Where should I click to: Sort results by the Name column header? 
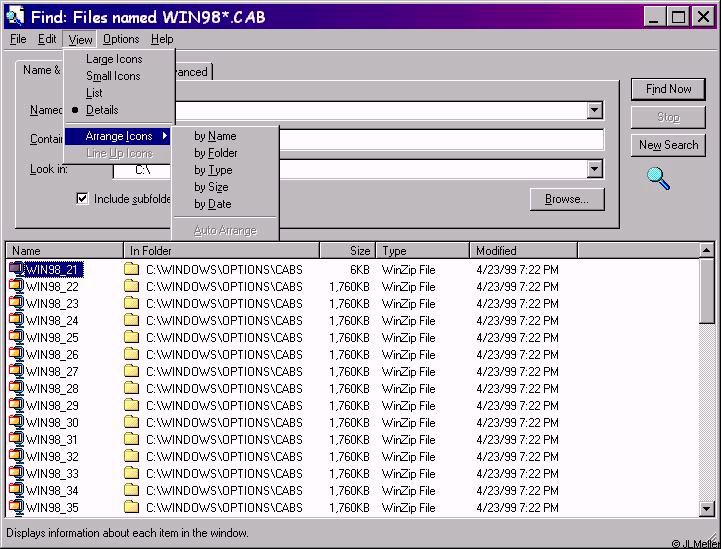pyautogui.click(x=65, y=251)
